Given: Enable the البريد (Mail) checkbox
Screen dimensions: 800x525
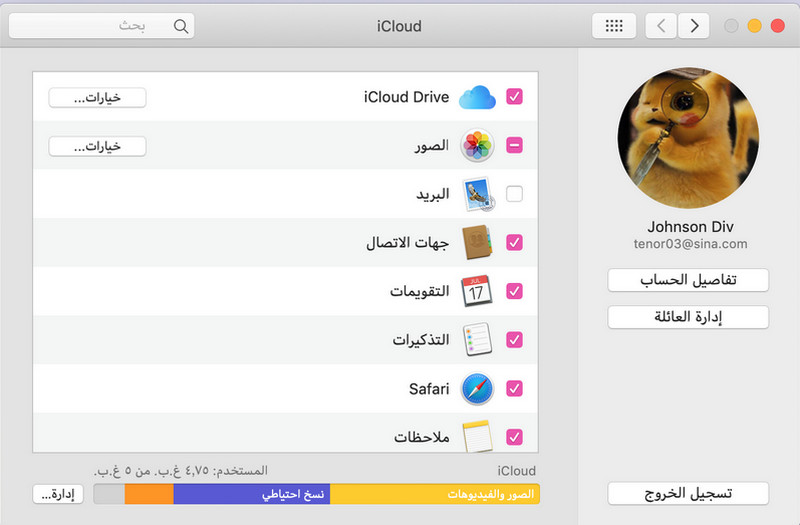Looking at the screenshot, I should (514, 194).
